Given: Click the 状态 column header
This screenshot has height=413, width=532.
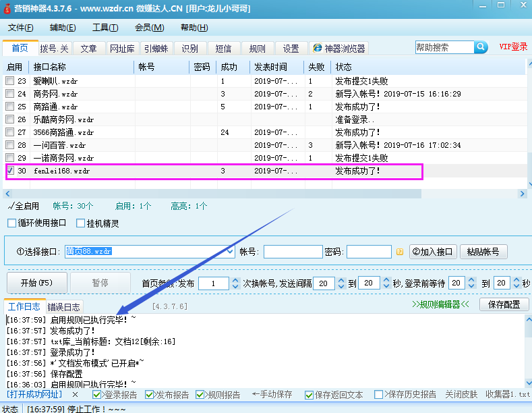Looking at the screenshot, I should (428, 67).
